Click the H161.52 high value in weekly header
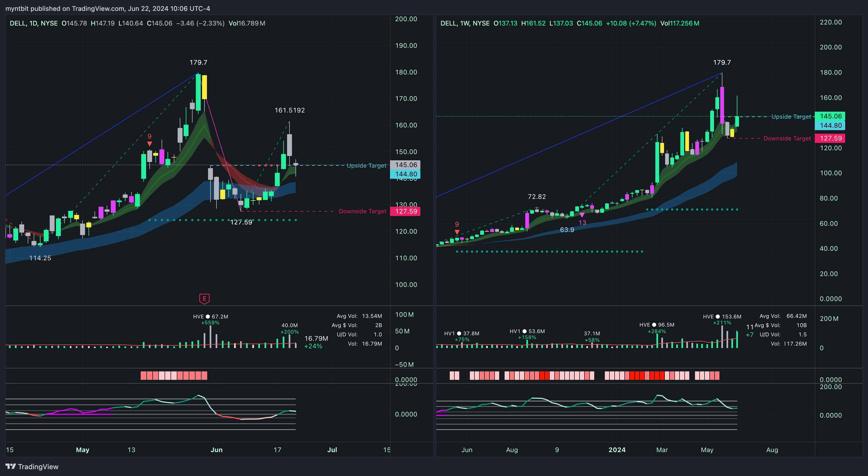 pyautogui.click(x=533, y=23)
